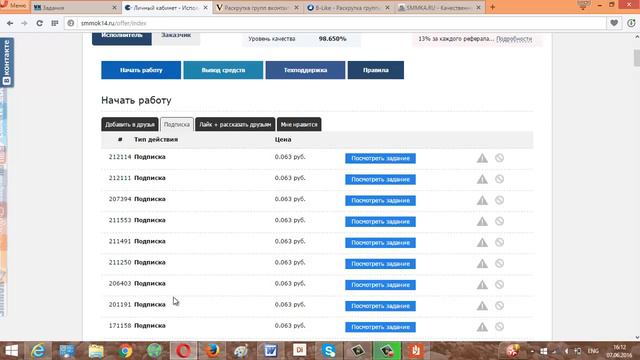The image size is (640, 360).
Task: Click the address bar URL field
Action: (x=335, y=23)
